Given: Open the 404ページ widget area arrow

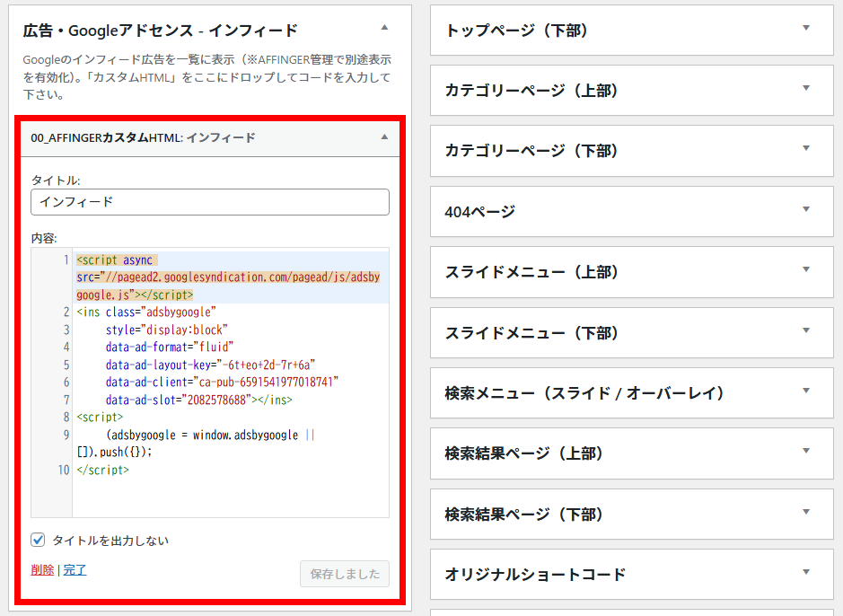Looking at the screenshot, I should [805, 210].
